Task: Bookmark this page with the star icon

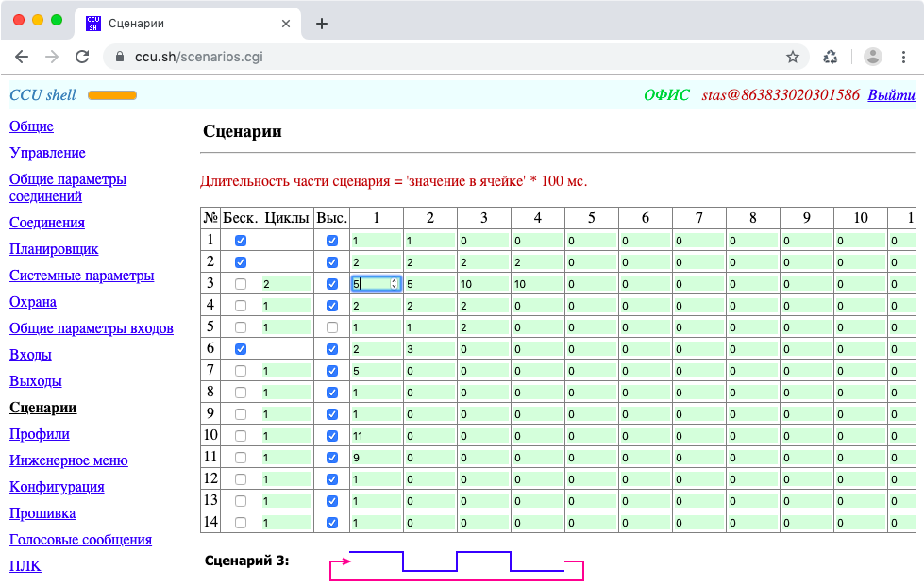Action: pos(793,57)
